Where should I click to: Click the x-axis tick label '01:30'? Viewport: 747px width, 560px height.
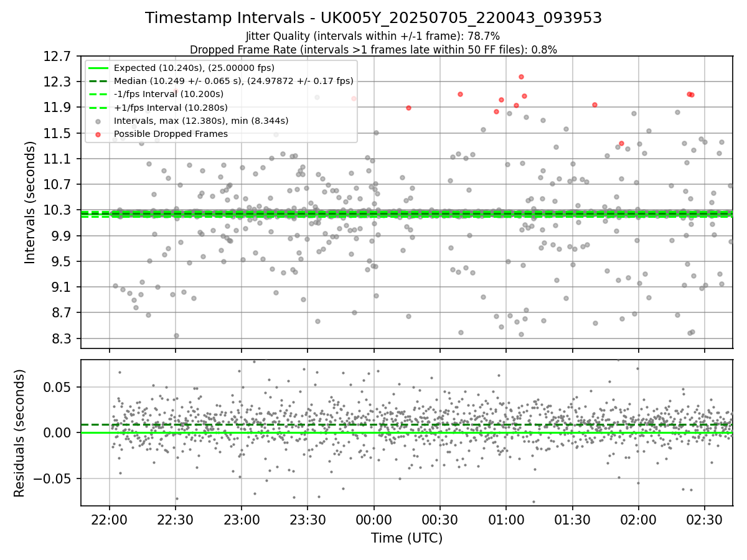(572, 518)
